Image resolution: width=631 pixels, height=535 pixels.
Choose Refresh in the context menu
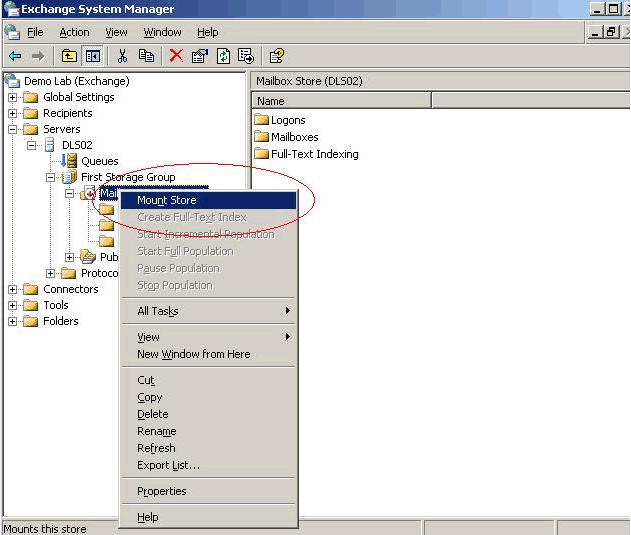coord(208,448)
